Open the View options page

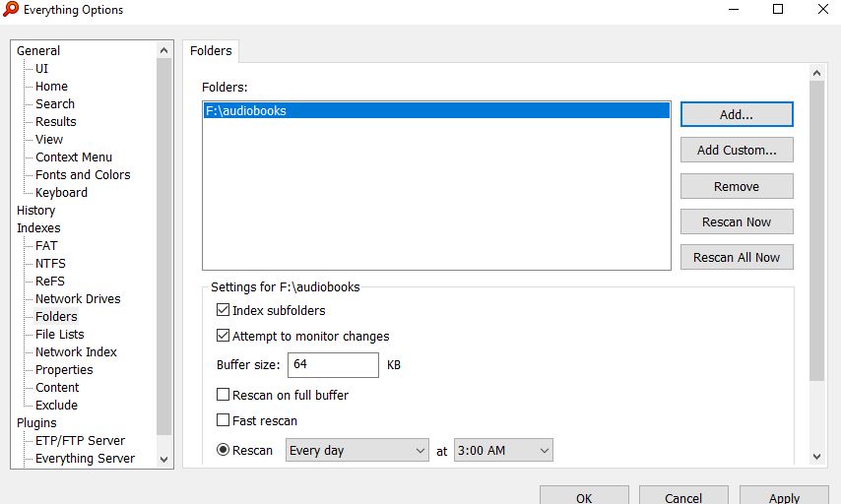click(x=49, y=140)
